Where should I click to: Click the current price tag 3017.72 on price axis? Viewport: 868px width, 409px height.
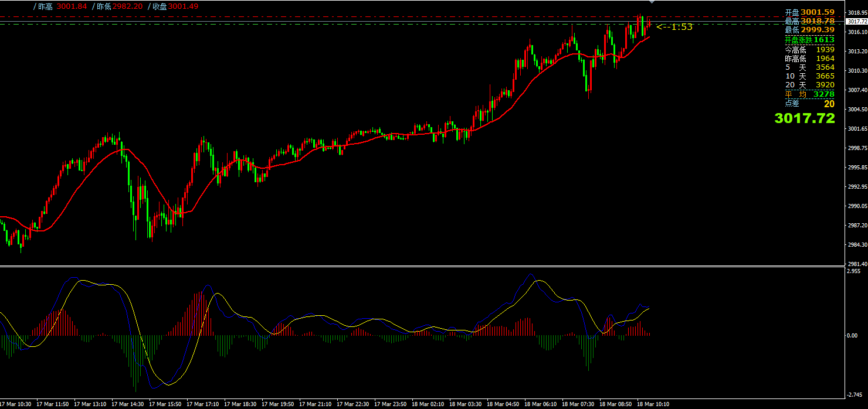(856, 21)
